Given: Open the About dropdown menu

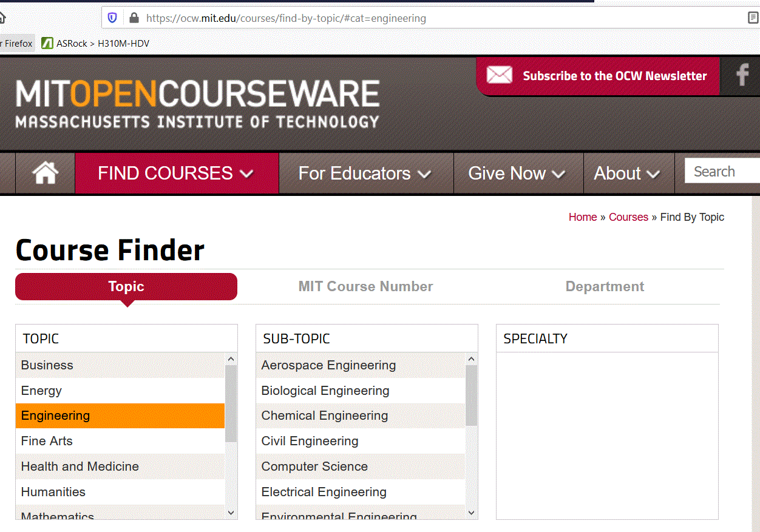Looking at the screenshot, I should 628,173.
